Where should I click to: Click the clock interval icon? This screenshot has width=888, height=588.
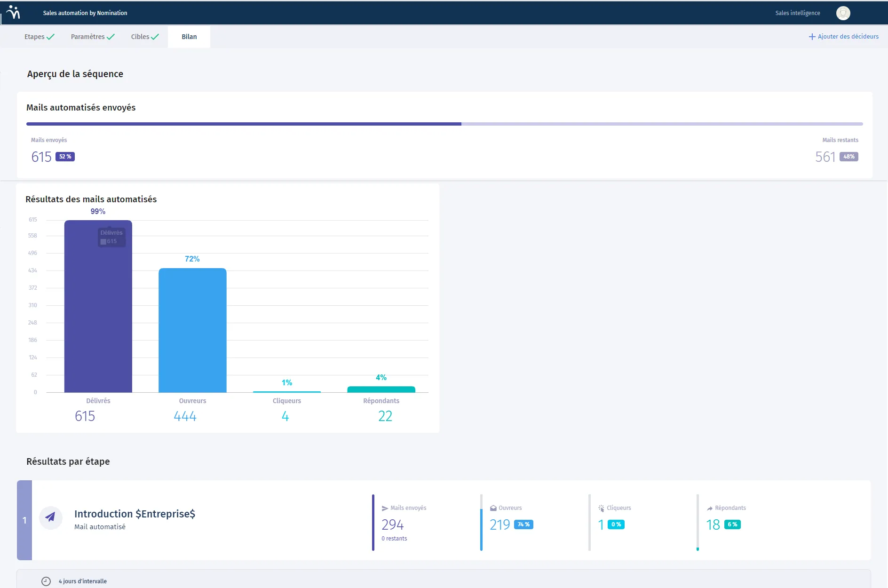point(46,581)
